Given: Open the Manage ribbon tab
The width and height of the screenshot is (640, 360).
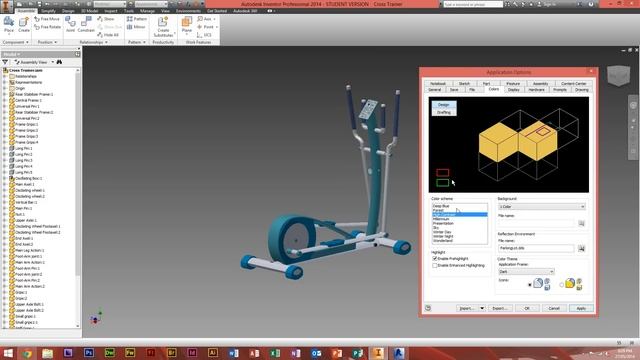Looking at the screenshot, I should coord(147,11).
